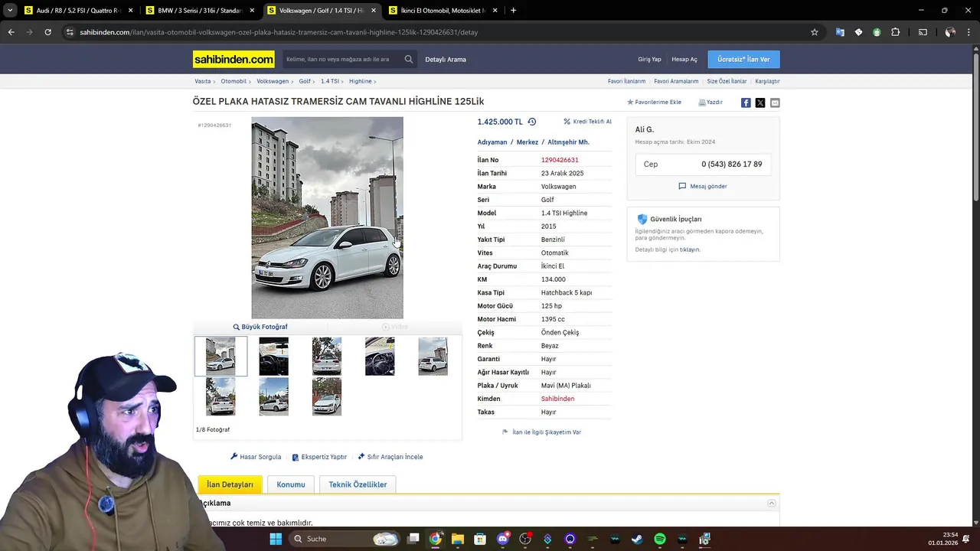Screen dimensions: 980x551
Task: Click Mesaj gönder
Action: 703,186
